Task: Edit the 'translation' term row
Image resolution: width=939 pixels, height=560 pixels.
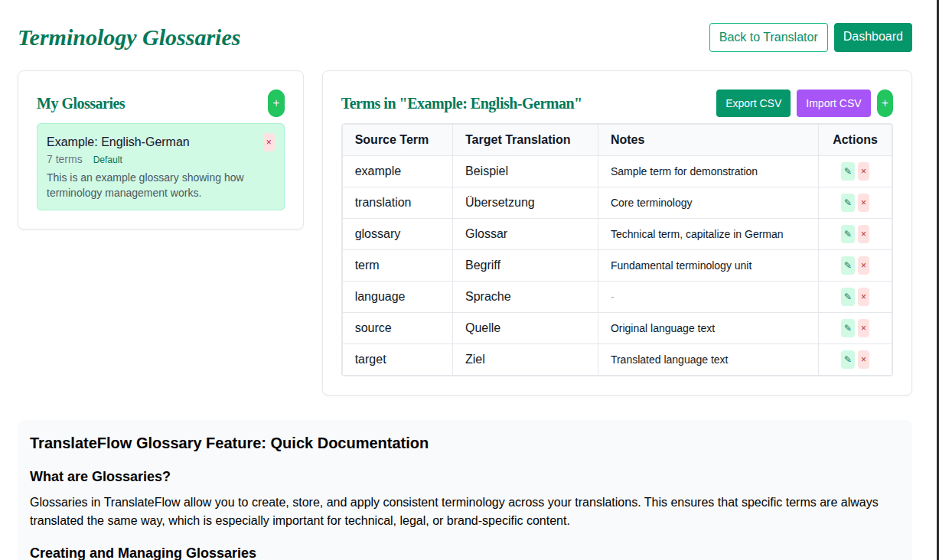Action: click(847, 203)
